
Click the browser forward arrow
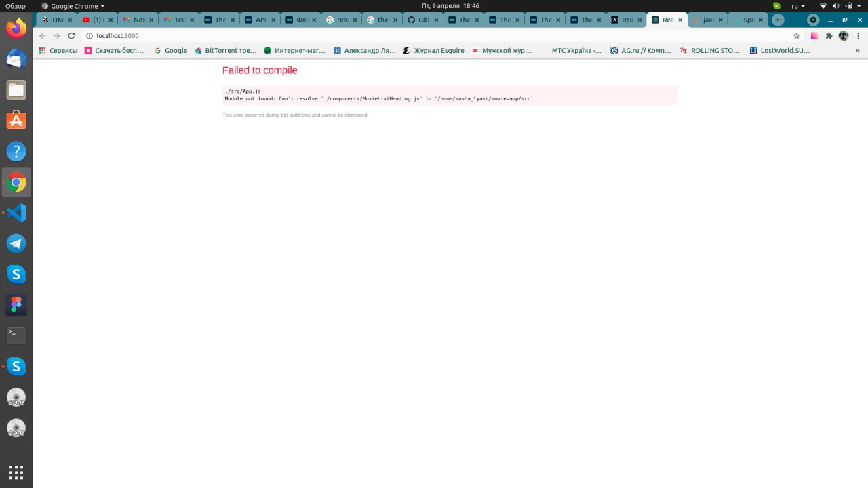(57, 36)
